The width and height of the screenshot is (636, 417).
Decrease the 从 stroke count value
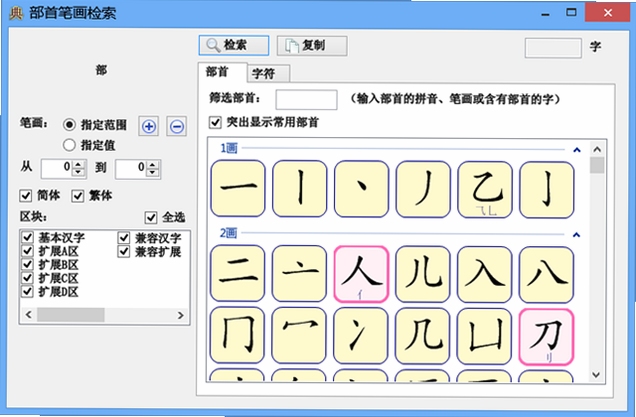point(79,172)
